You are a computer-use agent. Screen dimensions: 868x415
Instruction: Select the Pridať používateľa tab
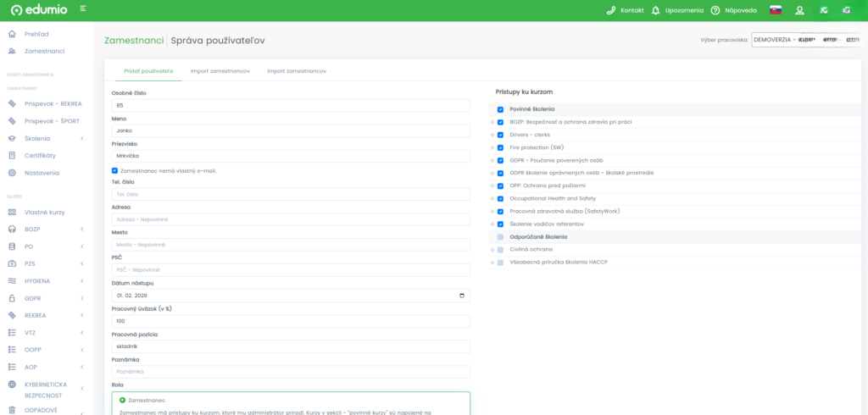pos(143,71)
